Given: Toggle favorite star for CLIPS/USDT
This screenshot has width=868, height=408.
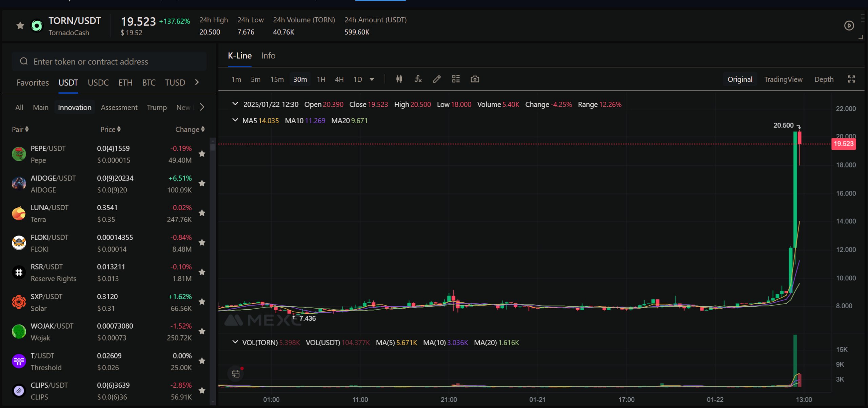Looking at the screenshot, I should click(202, 391).
